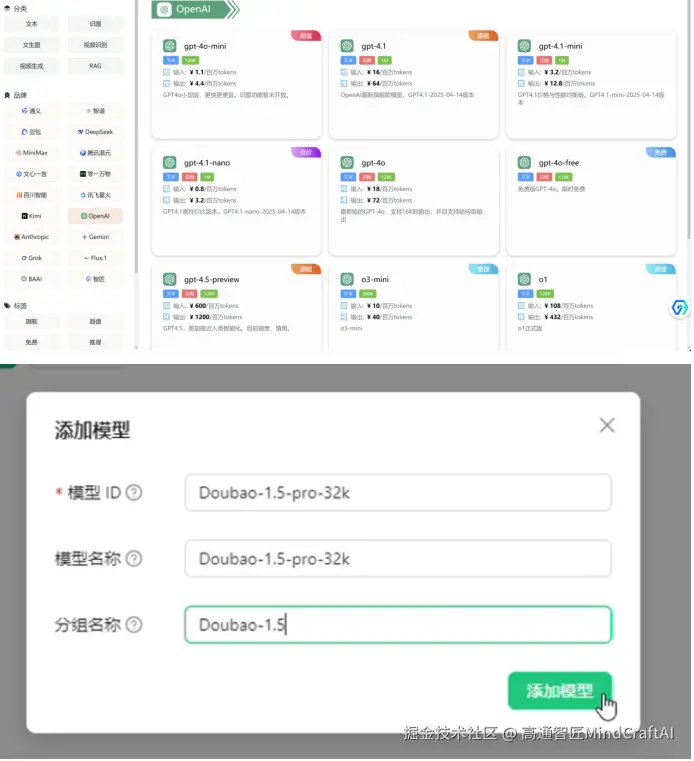Image resolution: width=694 pixels, height=761 pixels.
Task: Select the 豆包 brand filter
Action: click(x=32, y=132)
